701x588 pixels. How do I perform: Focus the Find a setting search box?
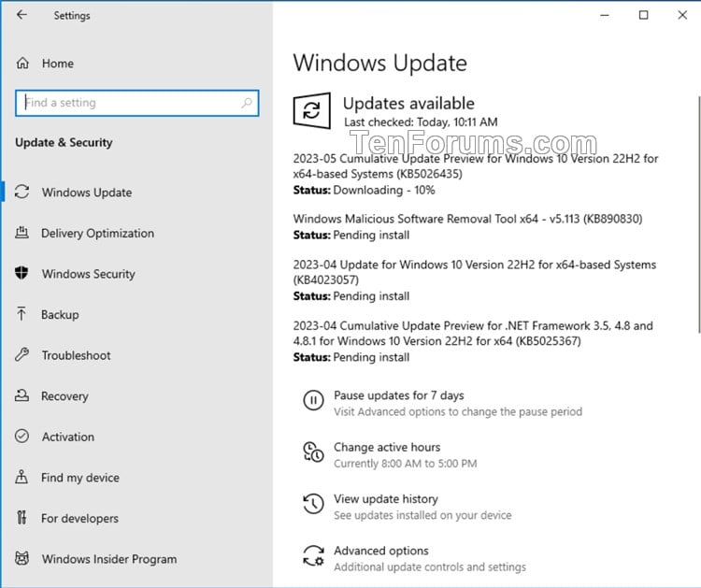[x=136, y=103]
